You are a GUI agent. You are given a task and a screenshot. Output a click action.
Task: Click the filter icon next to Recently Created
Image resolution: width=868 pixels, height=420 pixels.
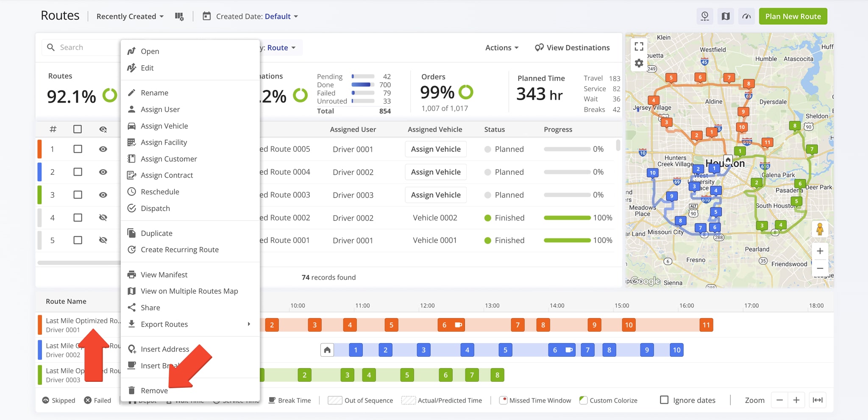[180, 16]
